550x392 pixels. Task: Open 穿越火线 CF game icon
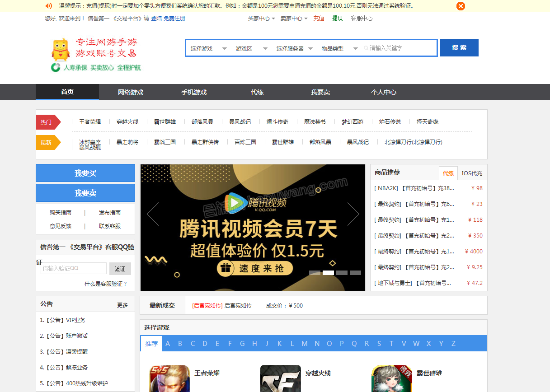click(x=280, y=378)
